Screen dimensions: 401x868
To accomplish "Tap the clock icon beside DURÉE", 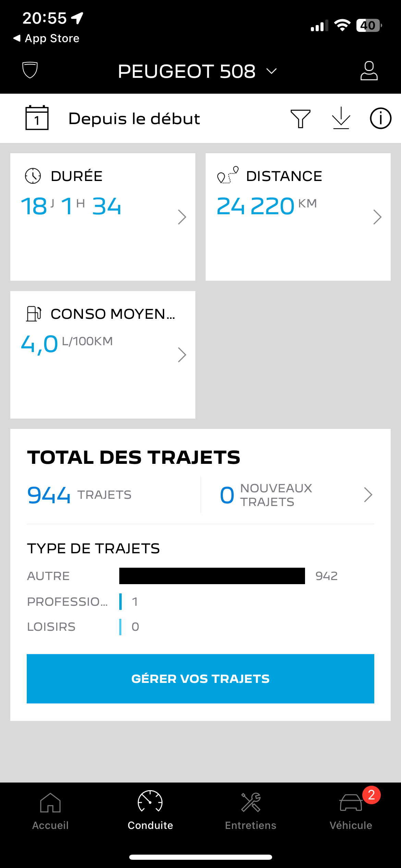I will tap(33, 176).
